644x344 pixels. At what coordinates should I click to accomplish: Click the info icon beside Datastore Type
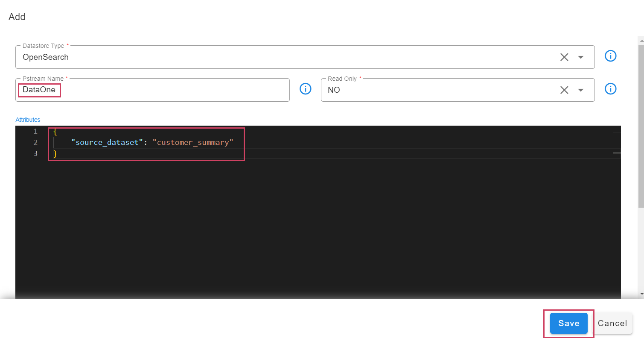610,56
